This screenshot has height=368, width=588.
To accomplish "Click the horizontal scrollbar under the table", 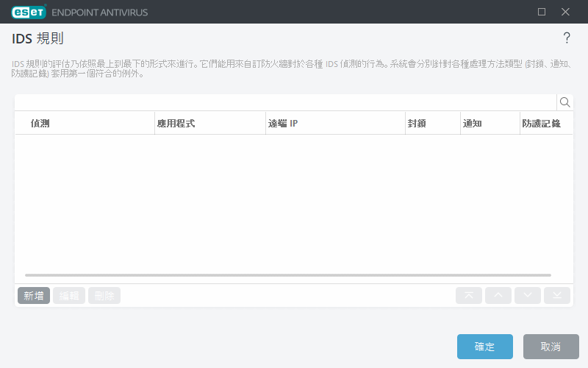I will coord(288,275).
